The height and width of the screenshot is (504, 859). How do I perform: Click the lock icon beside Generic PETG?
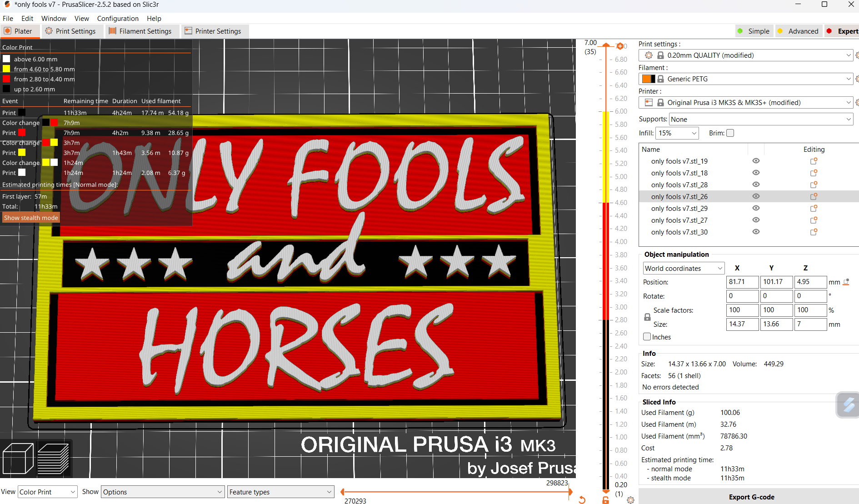pos(660,79)
